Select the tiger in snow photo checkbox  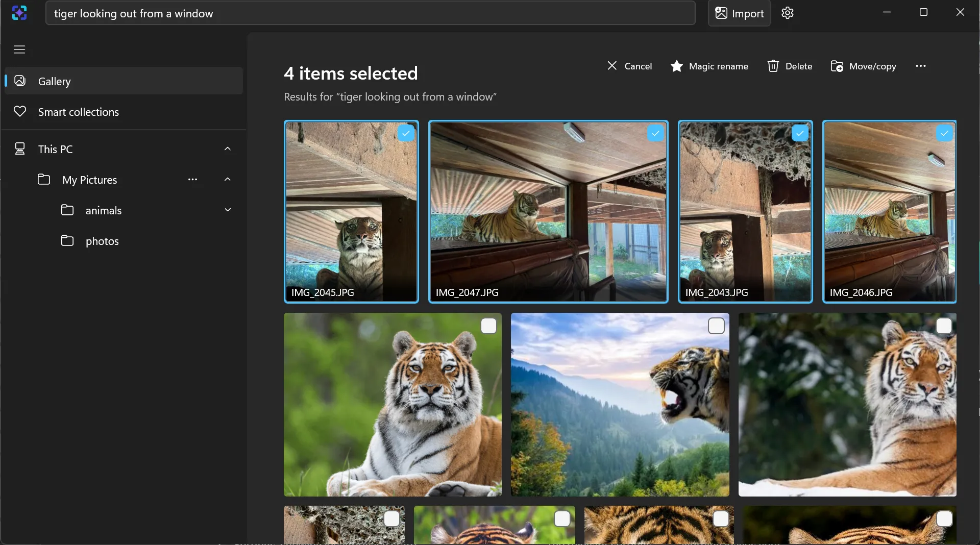(x=944, y=326)
